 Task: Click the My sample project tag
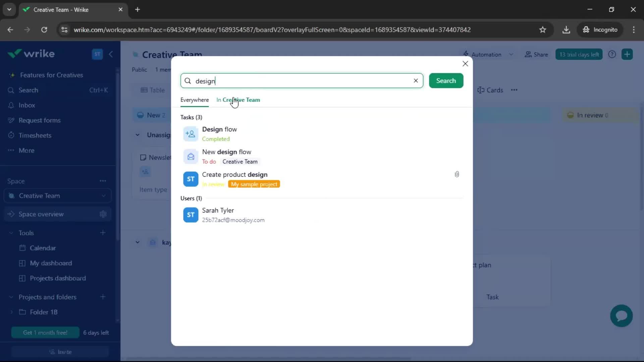[x=254, y=184]
